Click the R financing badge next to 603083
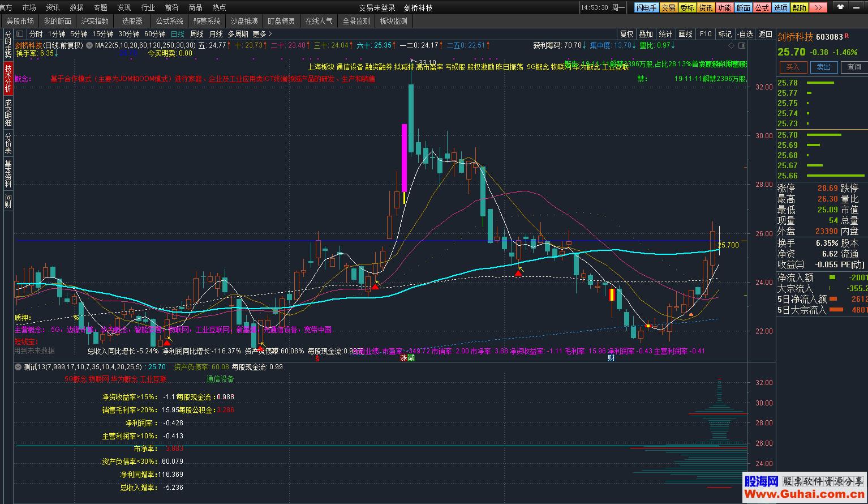Image resolution: width=868 pixels, height=504 pixels. coord(846,36)
